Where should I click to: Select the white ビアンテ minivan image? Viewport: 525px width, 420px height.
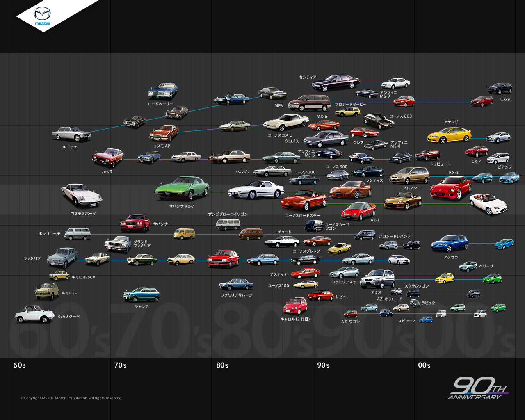(498, 158)
